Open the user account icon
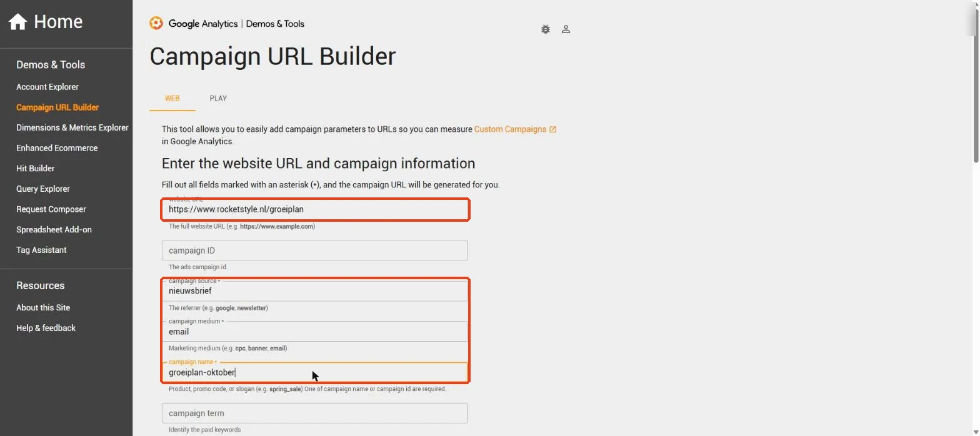The image size is (980, 436). [x=566, y=29]
